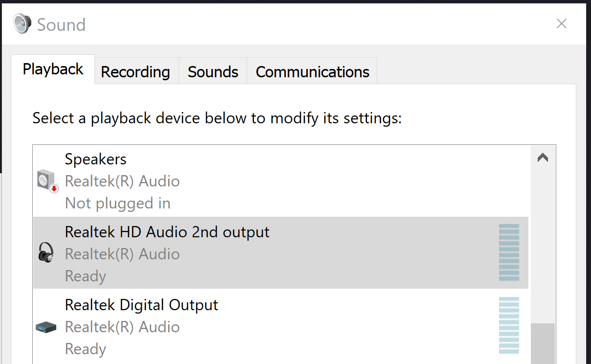
Task: Click the level meter for Realtek Digital Output
Action: [509, 325]
